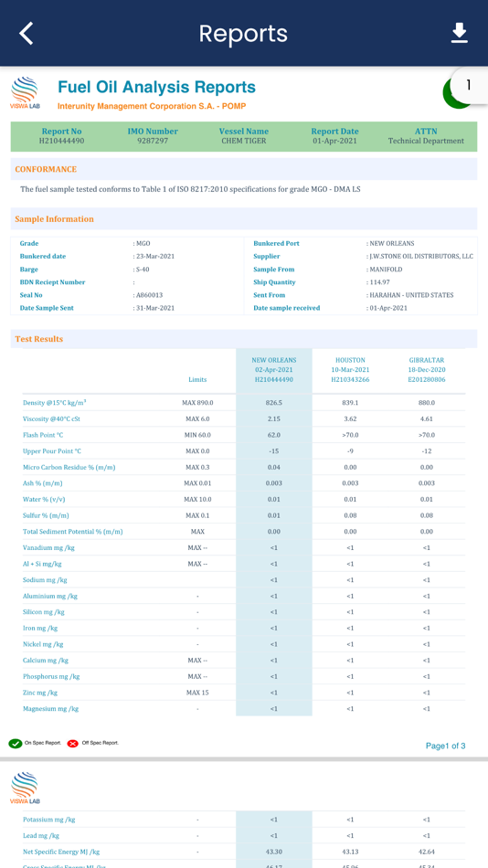Tap the back arrow in the Reports header
Viewport: 488px width, 868px height.
click(x=26, y=33)
